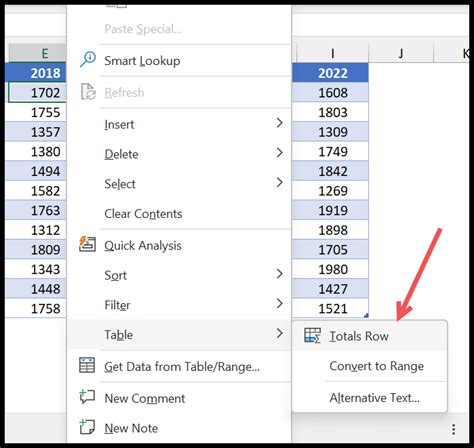Image resolution: width=474 pixels, height=448 pixels.
Task: Expand the Delete submenu arrow
Action: [280, 153]
